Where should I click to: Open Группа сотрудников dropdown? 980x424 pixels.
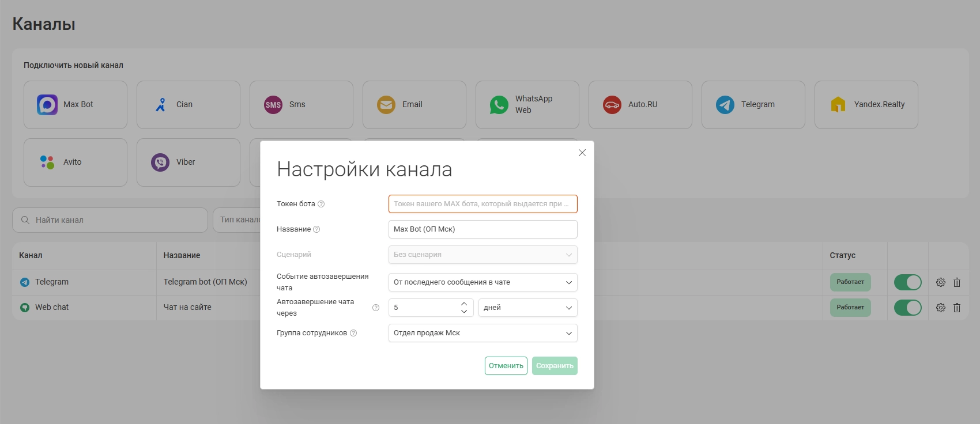(x=483, y=333)
